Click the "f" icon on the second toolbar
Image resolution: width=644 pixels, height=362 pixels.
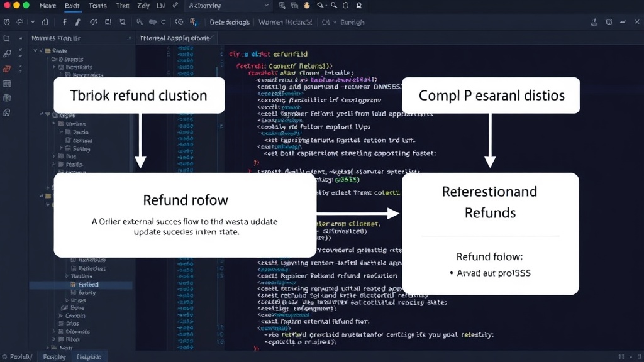[65, 22]
